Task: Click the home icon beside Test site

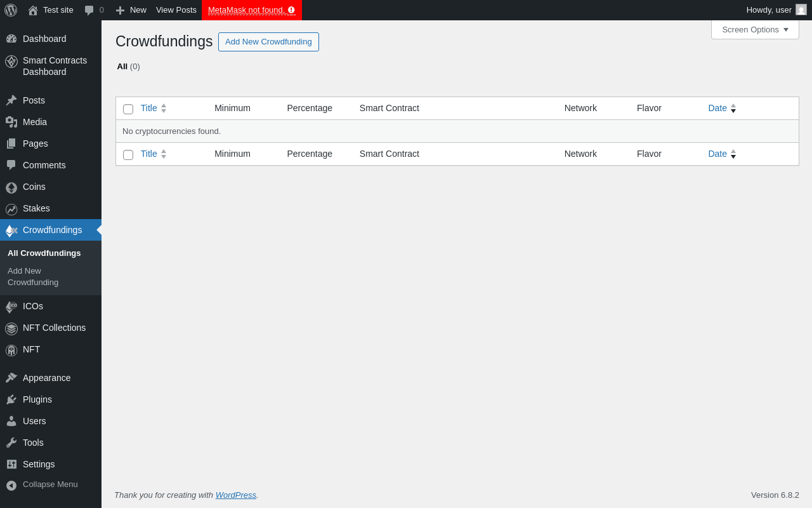Action: click(x=33, y=10)
